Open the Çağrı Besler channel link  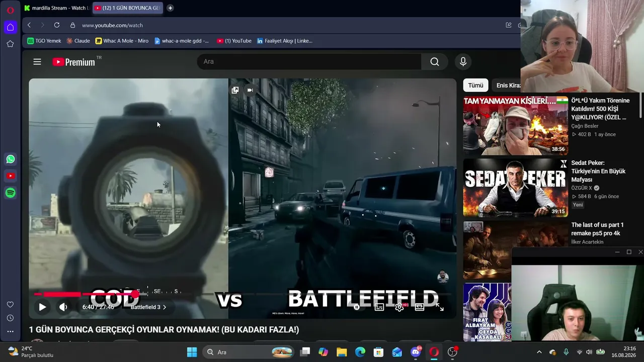tap(585, 126)
